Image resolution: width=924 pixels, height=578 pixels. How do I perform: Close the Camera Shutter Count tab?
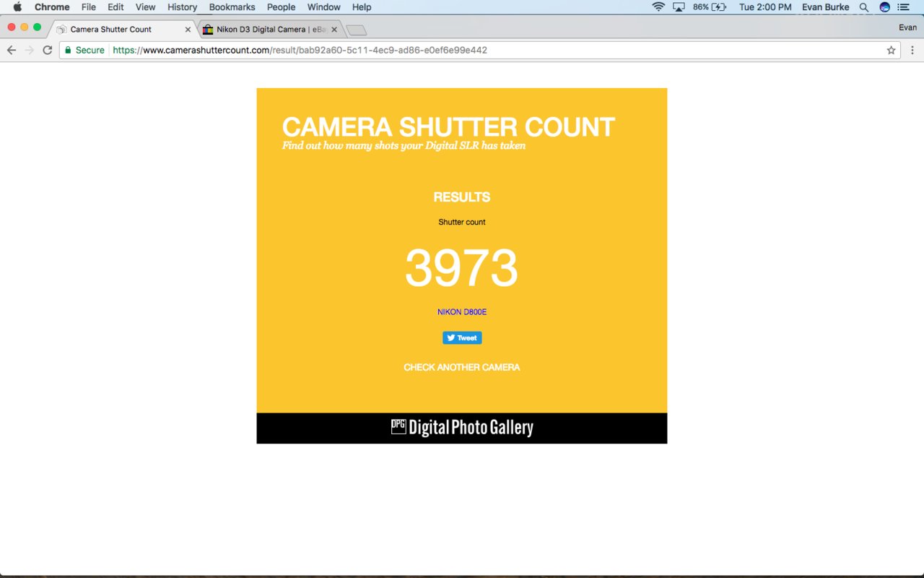click(188, 30)
